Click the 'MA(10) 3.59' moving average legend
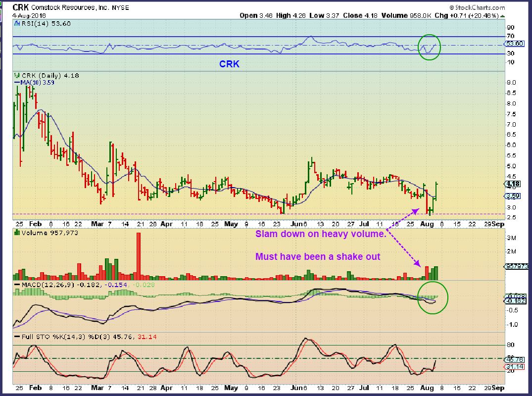This screenshot has width=532, height=396. 34,82
